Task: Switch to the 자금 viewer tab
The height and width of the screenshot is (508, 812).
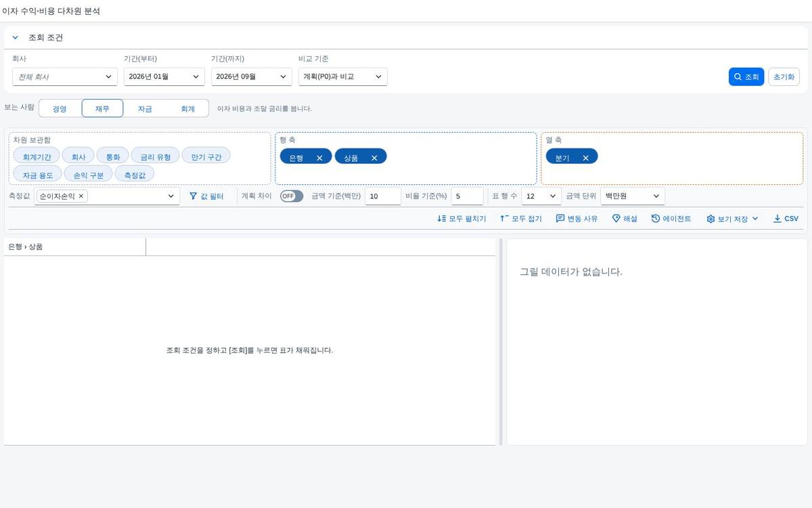Action: click(x=145, y=108)
